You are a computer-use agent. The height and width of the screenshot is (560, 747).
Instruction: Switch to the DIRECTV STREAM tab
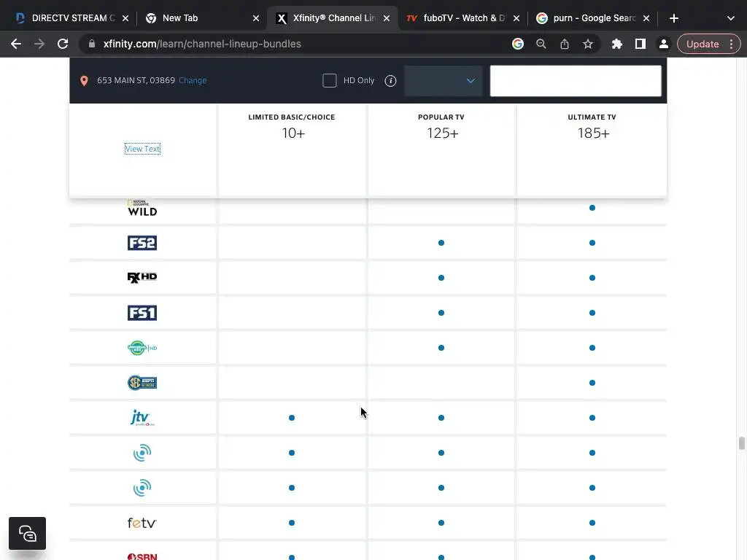[x=73, y=18]
